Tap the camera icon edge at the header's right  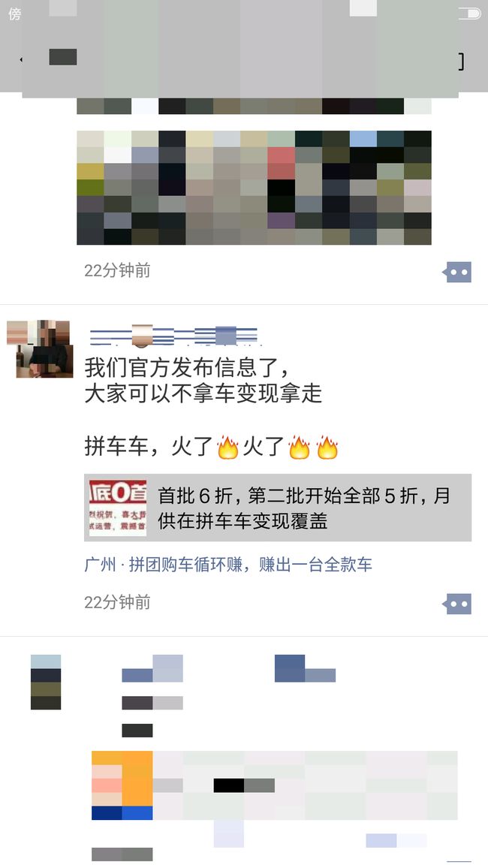click(462, 61)
